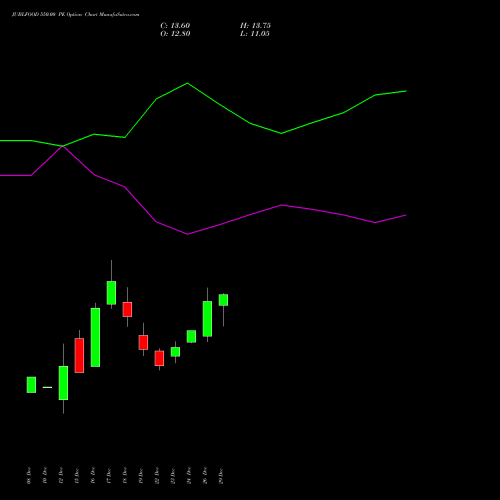Select the low value L: 11.05
This screenshot has height=500, width=500.
click(255, 34)
